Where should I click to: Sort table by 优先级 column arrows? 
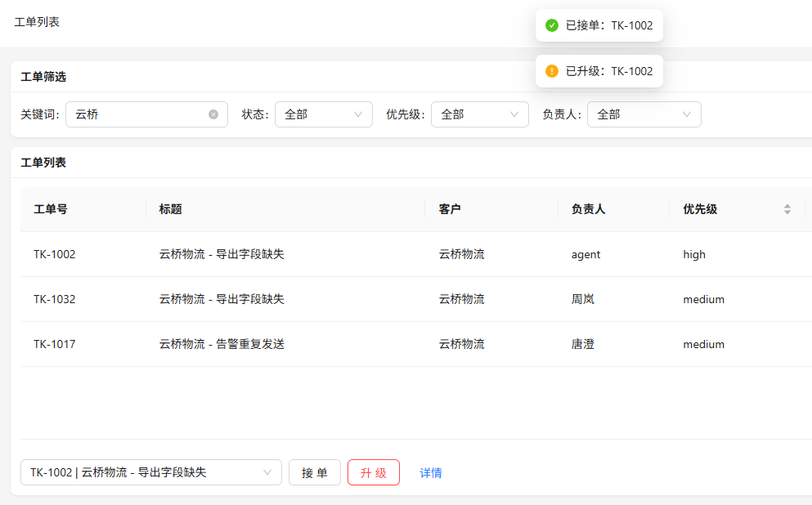(x=787, y=209)
